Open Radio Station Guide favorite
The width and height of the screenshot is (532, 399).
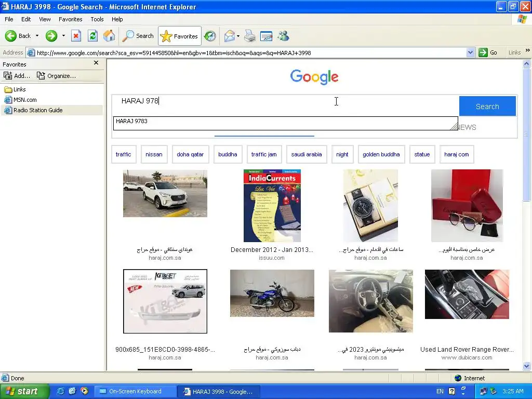(x=33, y=110)
